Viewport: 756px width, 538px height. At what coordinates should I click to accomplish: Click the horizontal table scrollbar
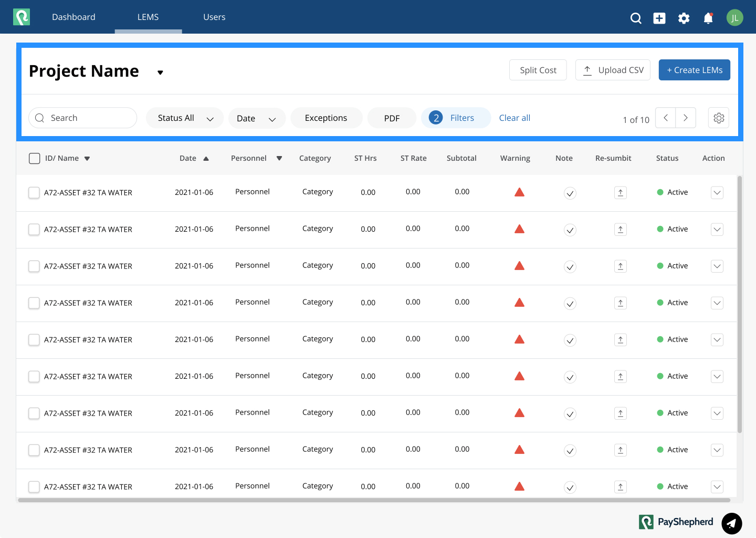pos(374,500)
